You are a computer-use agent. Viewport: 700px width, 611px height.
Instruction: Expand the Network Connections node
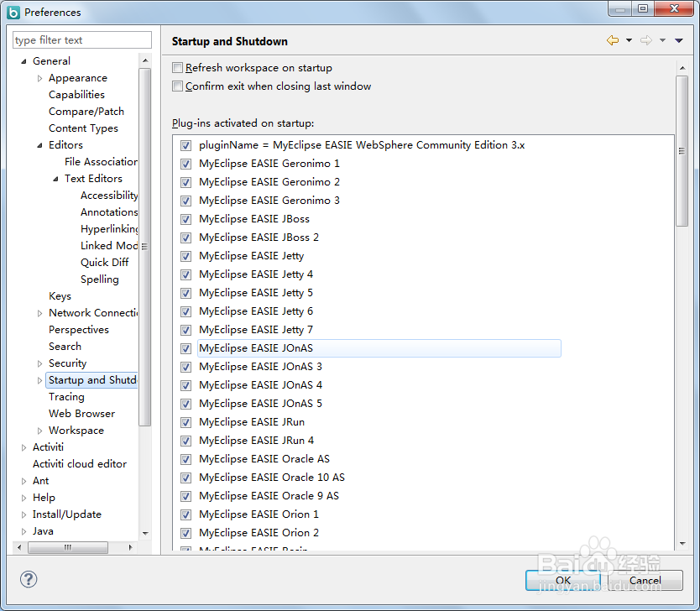[39, 313]
